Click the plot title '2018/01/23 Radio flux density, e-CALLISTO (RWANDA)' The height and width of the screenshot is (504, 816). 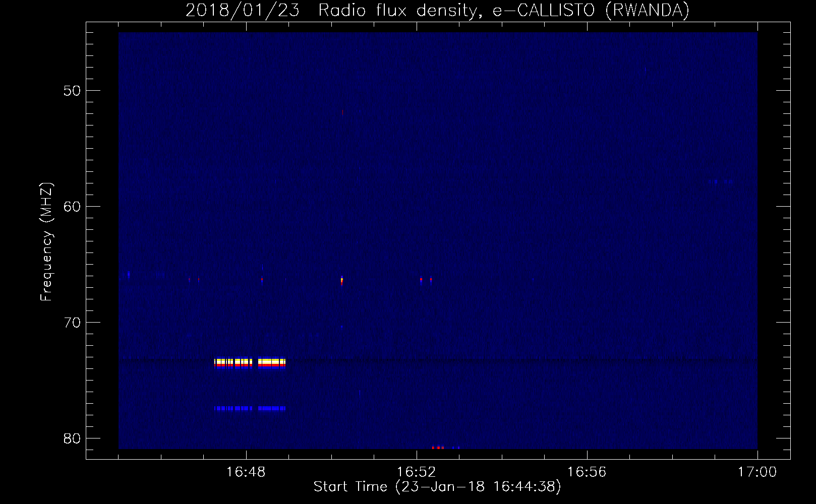(x=437, y=10)
